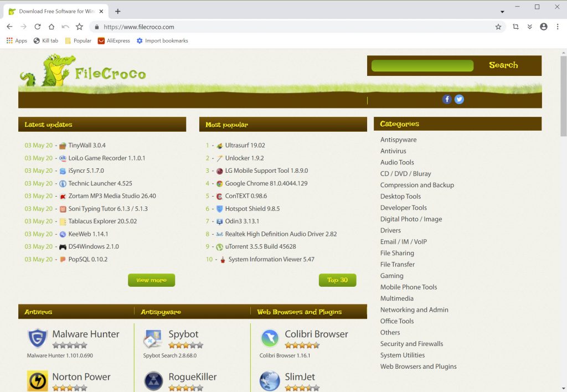This screenshot has height=392, width=567.
Task: Click the DS4Windows gamepad icon
Action: [63, 247]
